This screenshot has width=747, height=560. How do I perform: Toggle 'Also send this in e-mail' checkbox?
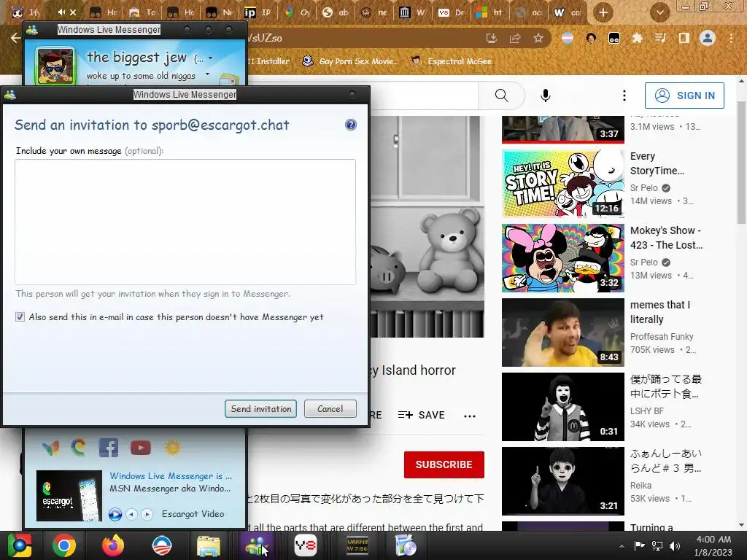click(x=20, y=316)
